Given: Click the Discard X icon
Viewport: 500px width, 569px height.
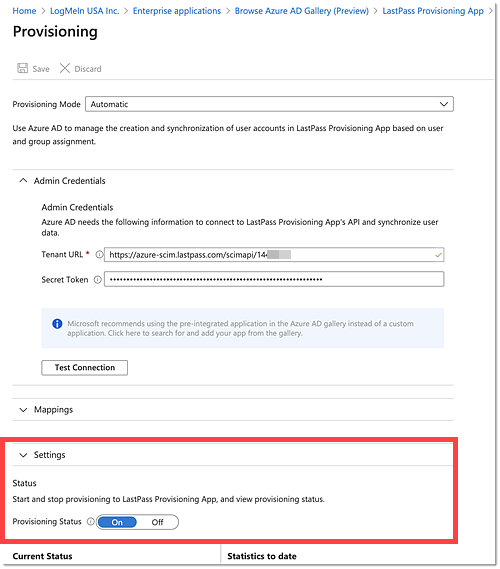Looking at the screenshot, I should tap(65, 68).
